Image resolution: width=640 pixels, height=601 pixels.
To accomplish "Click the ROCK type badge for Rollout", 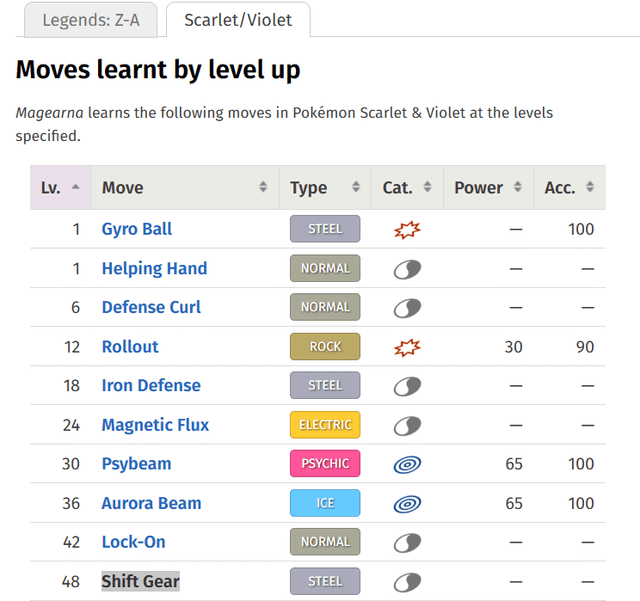I will click(x=325, y=347).
